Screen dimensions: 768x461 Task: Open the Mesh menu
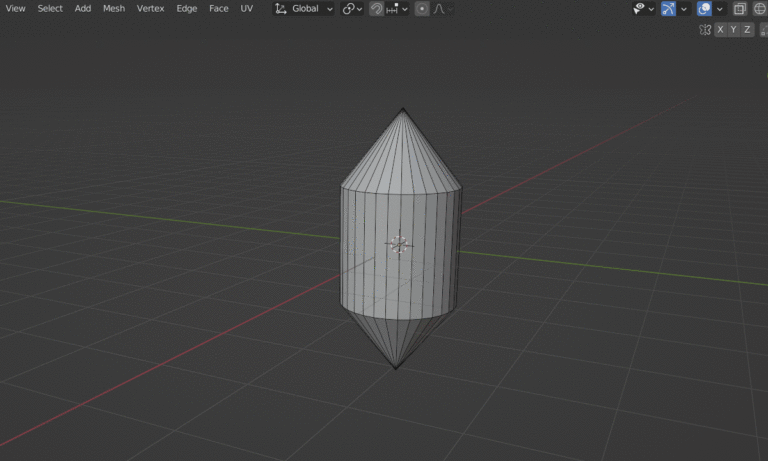pos(114,9)
